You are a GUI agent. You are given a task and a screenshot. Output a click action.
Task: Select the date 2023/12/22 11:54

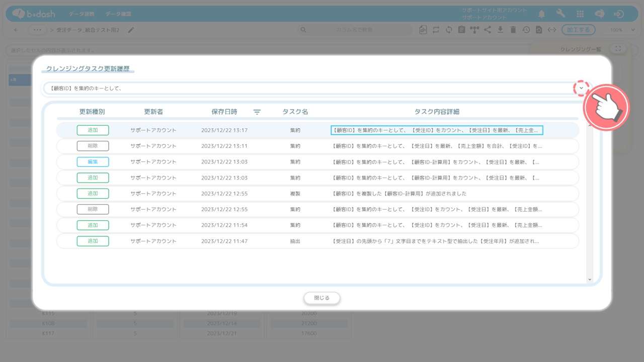pyautogui.click(x=224, y=225)
